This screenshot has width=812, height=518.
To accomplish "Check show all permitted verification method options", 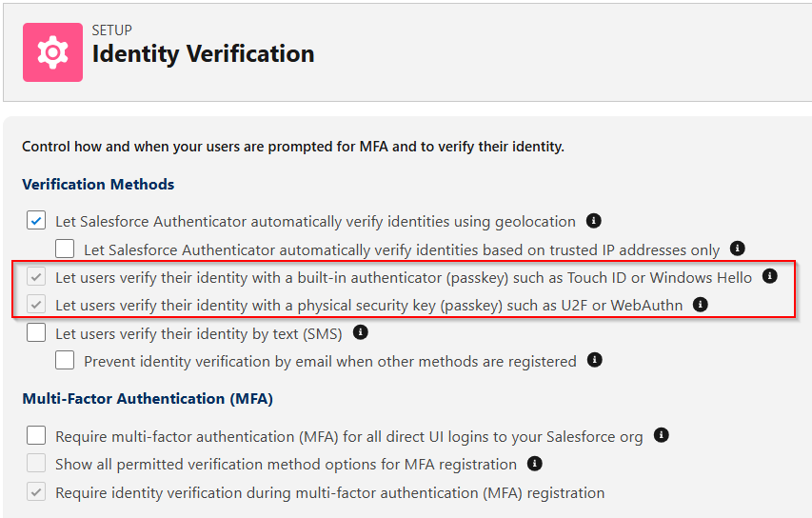I will pos(36,464).
